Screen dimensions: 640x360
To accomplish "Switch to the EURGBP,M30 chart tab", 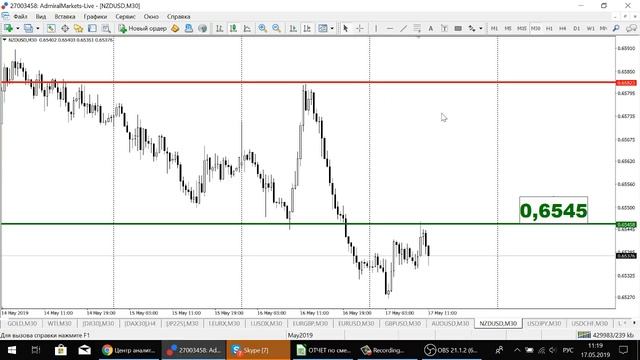I will (310, 323).
